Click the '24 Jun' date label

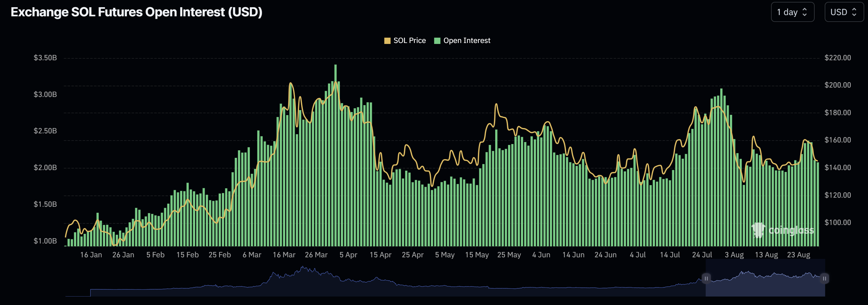606,255
